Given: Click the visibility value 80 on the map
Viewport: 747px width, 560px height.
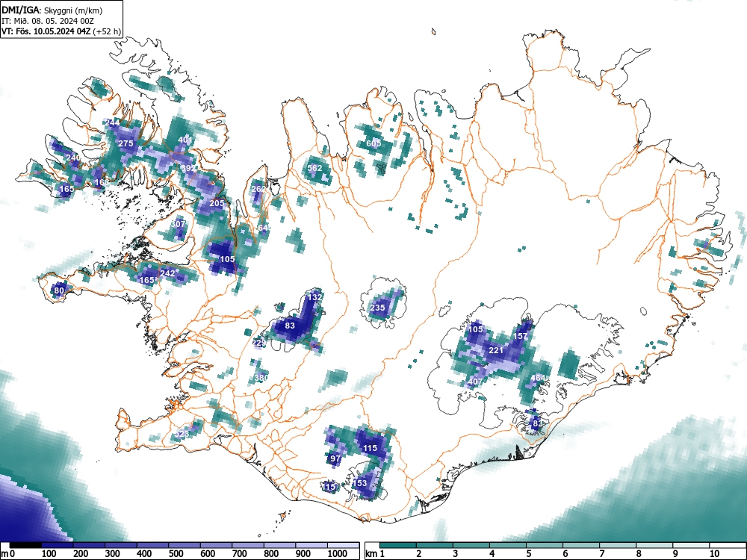Looking at the screenshot, I should click(x=59, y=290).
